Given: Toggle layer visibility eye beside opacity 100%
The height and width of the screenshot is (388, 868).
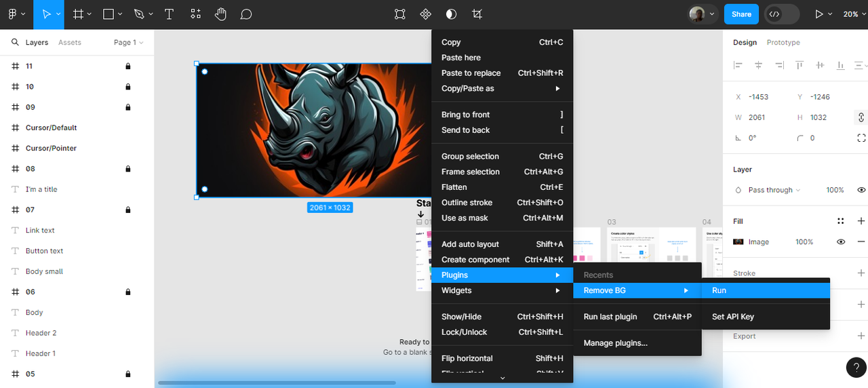Looking at the screenshot, I should click(x=861, y=190).
